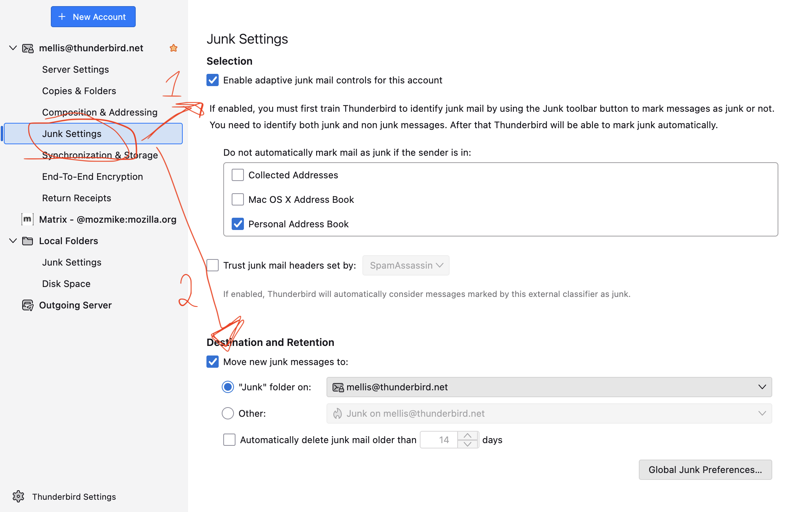Image resolution: width=812 pixels, height=512 pixels.
Task: Click the Global Junk Preferences button
Action: pyautogui.click(x=705, y=470)
